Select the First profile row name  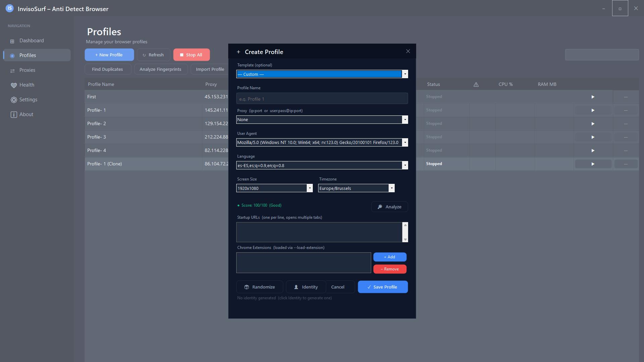92,97
